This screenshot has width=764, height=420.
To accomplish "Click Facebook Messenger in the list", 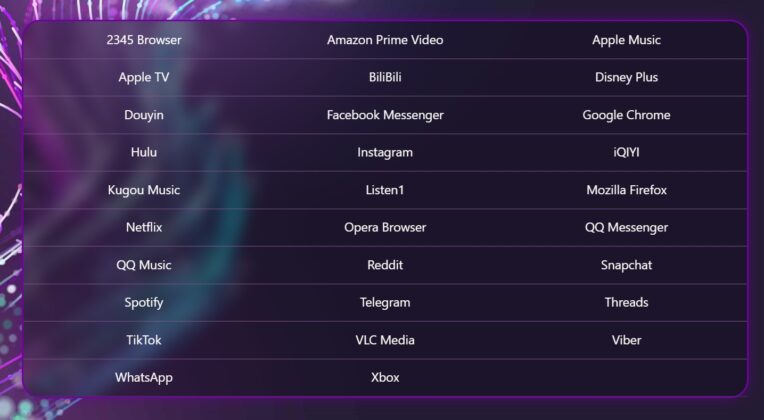I will [385, 115].
